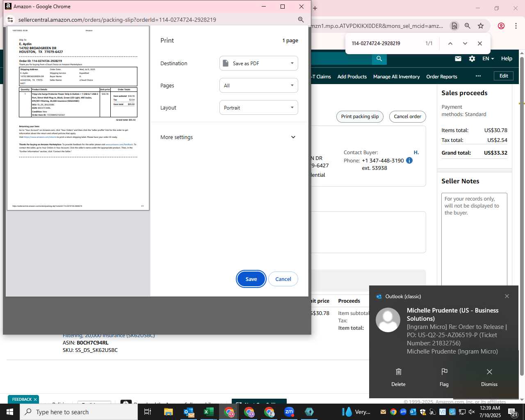Open the Pages dropdown set to All
The width and height of the screenshot is (525, 420).
click(259, 85)
